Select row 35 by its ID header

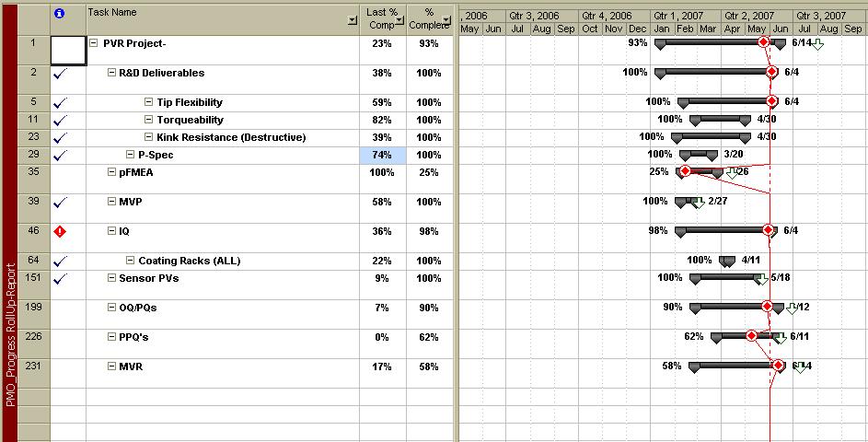click(x=33, y=171)
